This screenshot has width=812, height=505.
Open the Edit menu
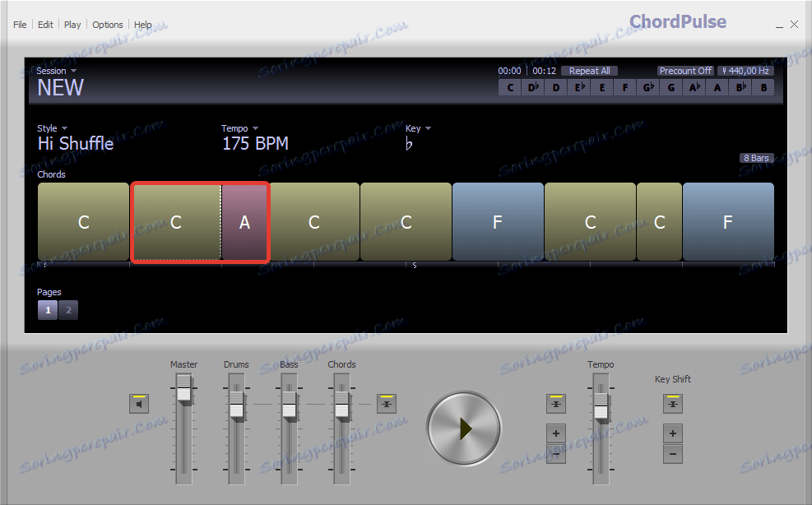click(45, 25)
